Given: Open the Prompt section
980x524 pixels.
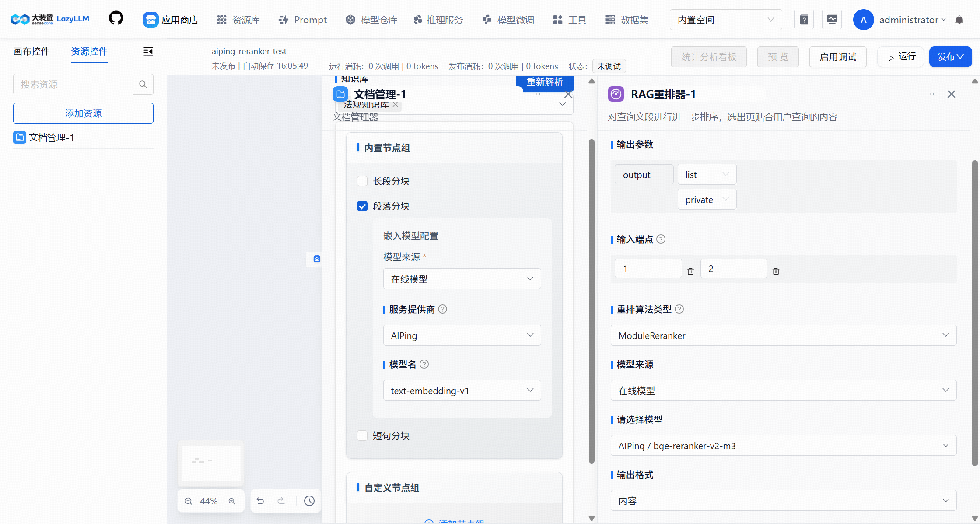Looking at the screenshot, I should click(302, 19).
